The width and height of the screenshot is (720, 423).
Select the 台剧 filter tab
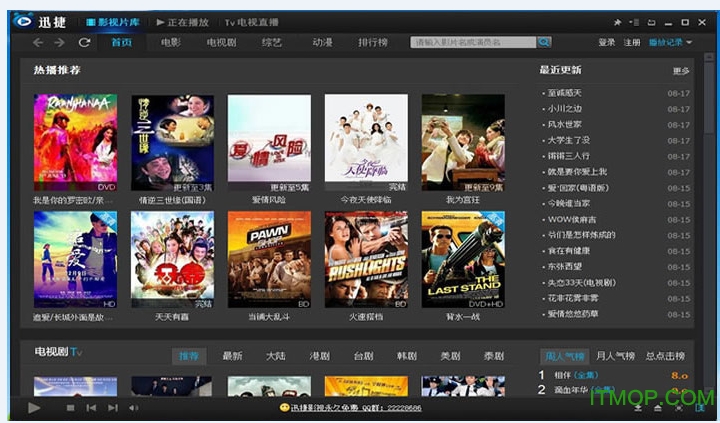[x=363, y=356]
